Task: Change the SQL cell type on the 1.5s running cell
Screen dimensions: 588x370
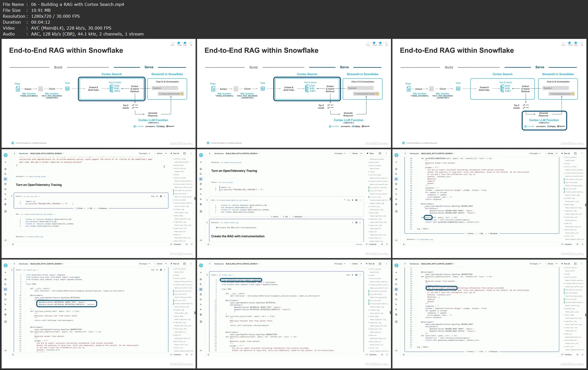Action: [213, 200]
